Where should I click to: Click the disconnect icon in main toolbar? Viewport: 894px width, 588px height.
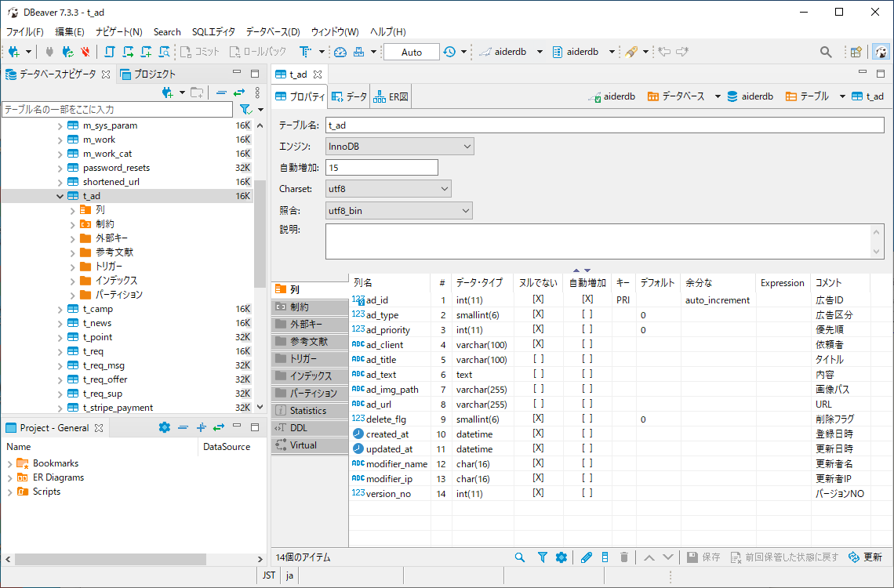[85, 52]
